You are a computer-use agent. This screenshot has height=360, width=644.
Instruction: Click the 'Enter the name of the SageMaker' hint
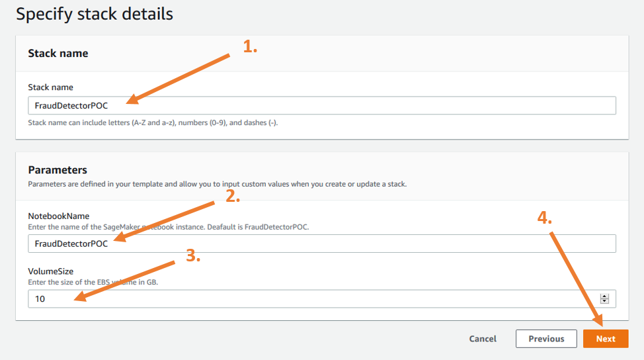point(169,227)
